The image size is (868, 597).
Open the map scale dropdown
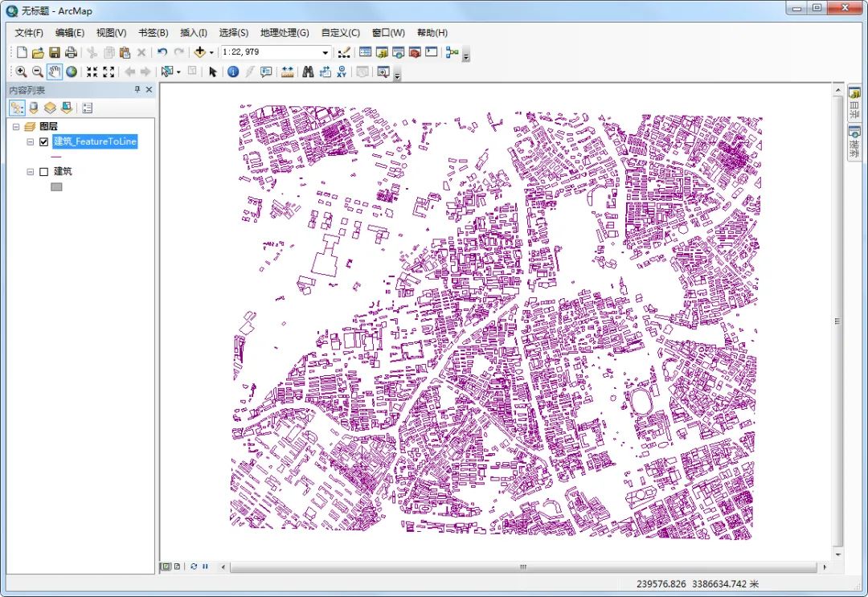pyautogui.click(x=325, y=52)
